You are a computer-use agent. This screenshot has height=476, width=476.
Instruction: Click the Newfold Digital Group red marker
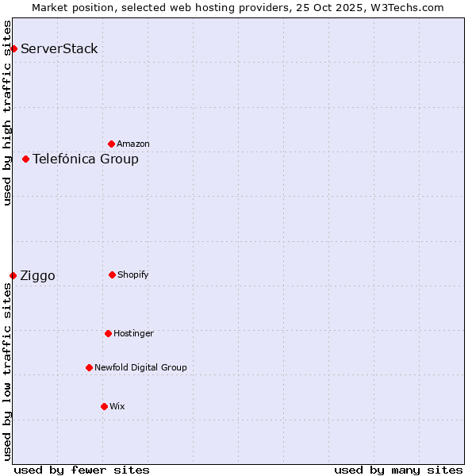tap(89, 367)
